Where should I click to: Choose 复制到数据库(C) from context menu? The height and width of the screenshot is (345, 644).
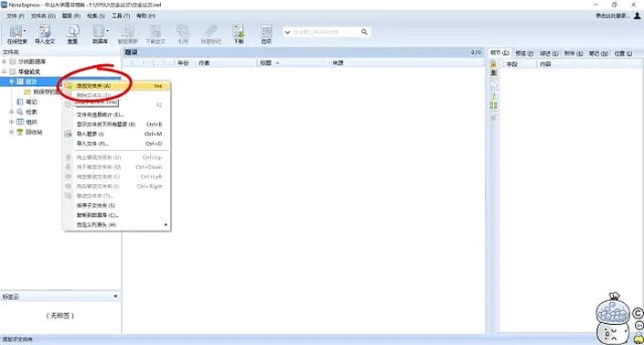coord(117,215)
